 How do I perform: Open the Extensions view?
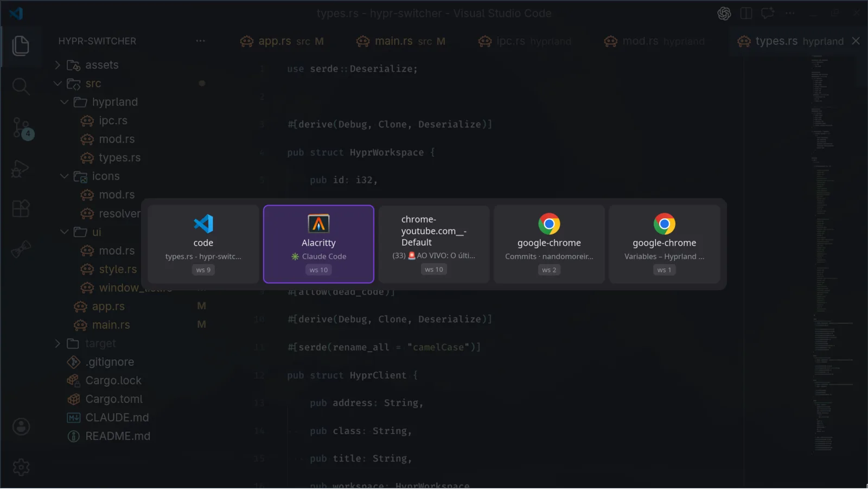point(21,208)
